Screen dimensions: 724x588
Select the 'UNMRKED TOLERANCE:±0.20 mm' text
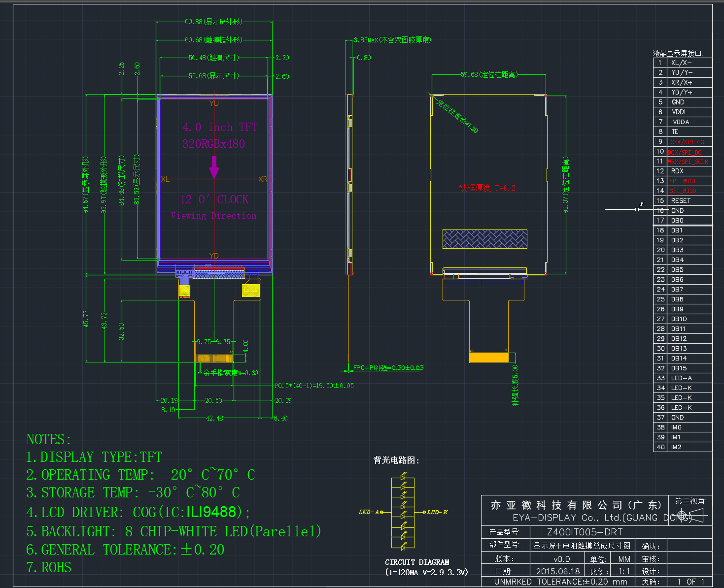pyautogui.click(x=561, y=582)
